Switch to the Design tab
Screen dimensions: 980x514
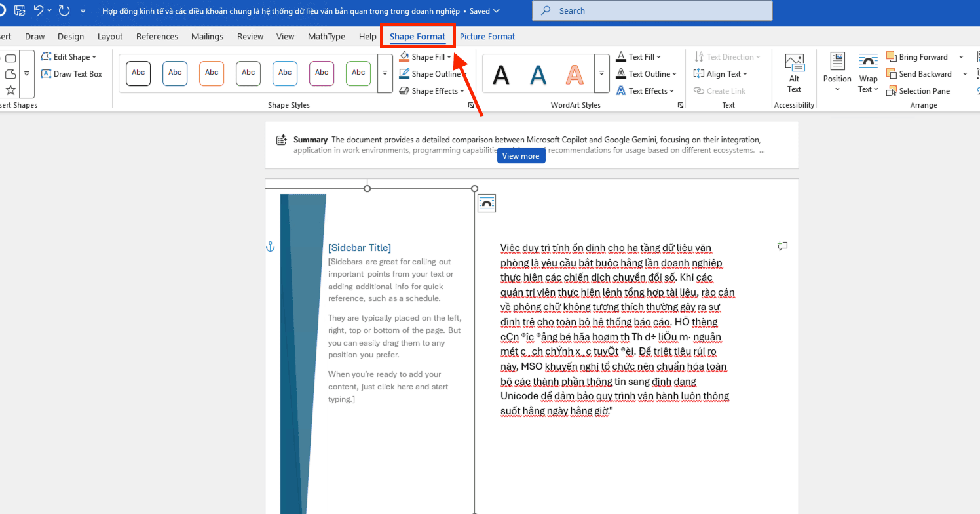click(x=71, y=37)
